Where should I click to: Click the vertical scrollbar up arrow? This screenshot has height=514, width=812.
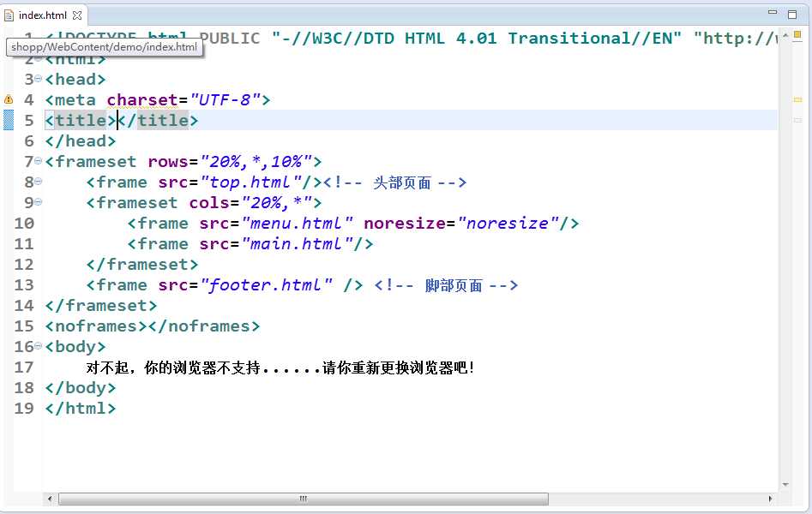pos(785,35)
